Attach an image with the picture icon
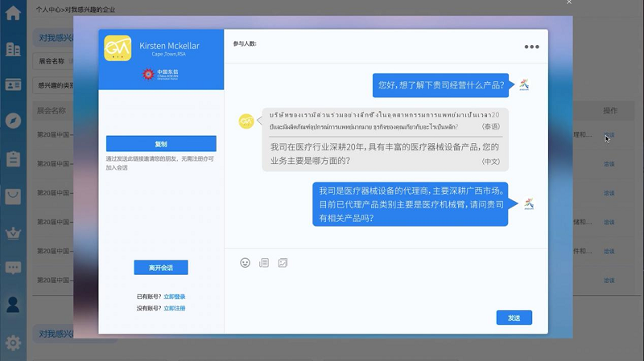Screen dimensions: 644x361 click(x=283, y=263)
